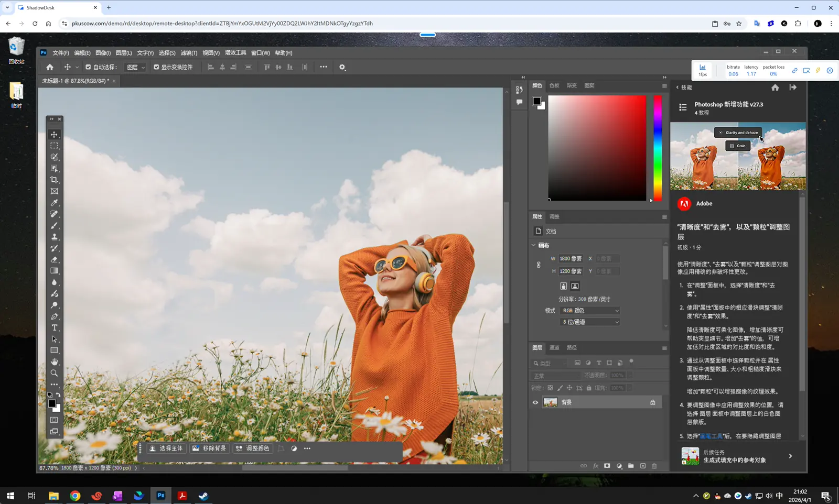This screenshot has width=839, height=504.
Task: Select the Brush tool
Action: [54, 225]
